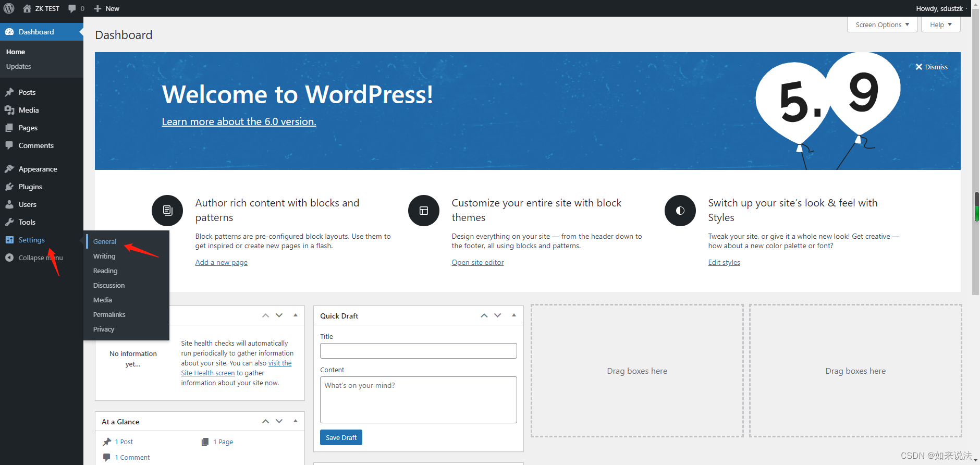Image resolution: width=980 pixels, height=465 pixels.
Task: Click the blocks and patterns circle icon
Action: tap(167, 211)
